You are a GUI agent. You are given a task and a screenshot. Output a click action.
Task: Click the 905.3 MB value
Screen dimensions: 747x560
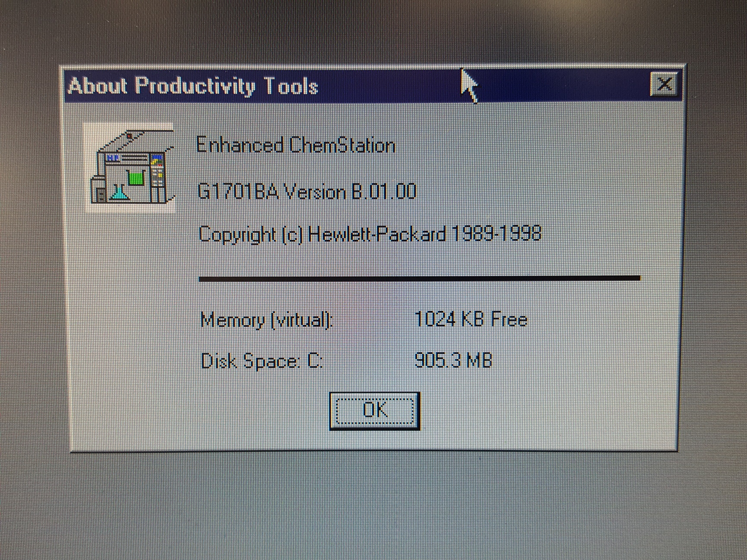(x=453, y=360)
